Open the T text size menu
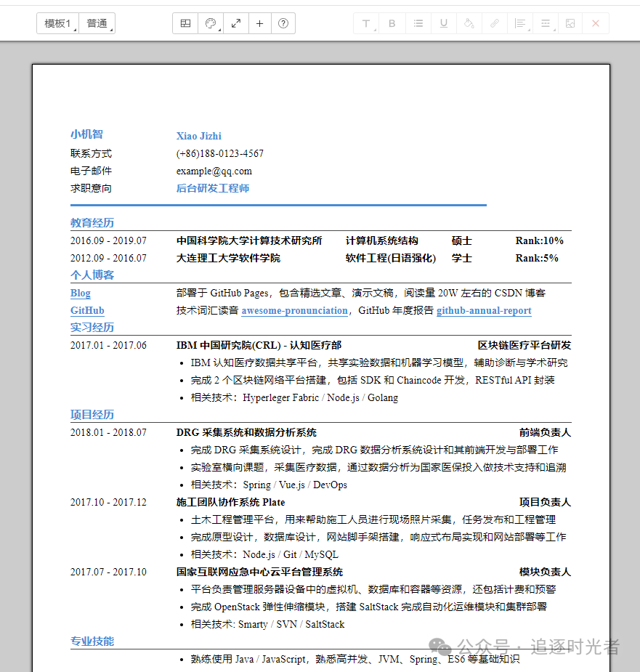Screen dimensions: 640x672 point(366,23)
